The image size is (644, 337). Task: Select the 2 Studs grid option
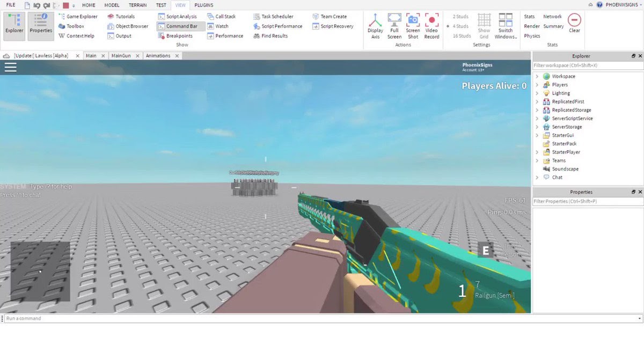click(460, 17)
